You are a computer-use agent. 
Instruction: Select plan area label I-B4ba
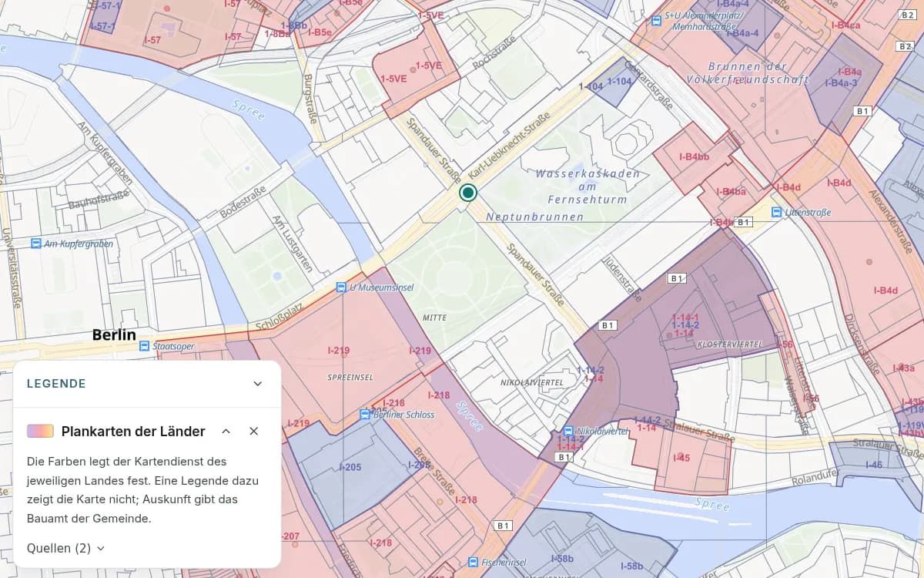pyautogui.click(x=731, y=192)
